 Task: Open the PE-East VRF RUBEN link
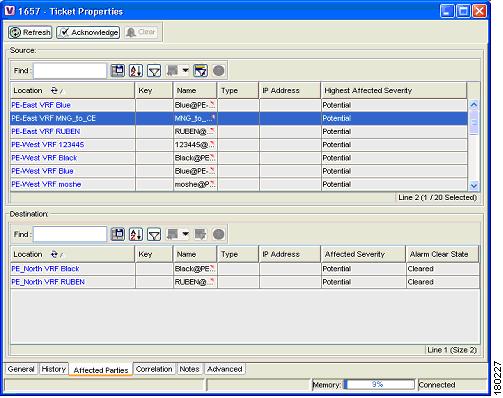pos(46,131)
